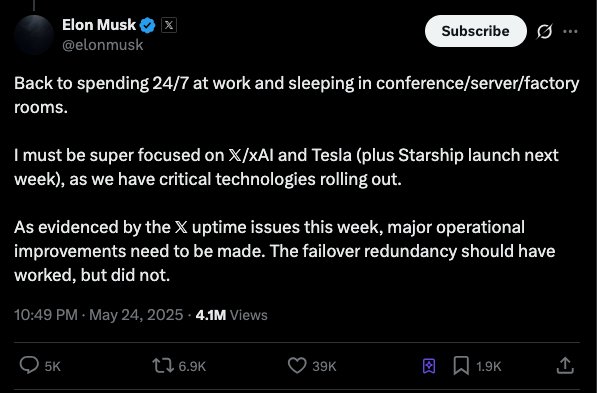Click the X affiliation badge beside name

[169, 26]
